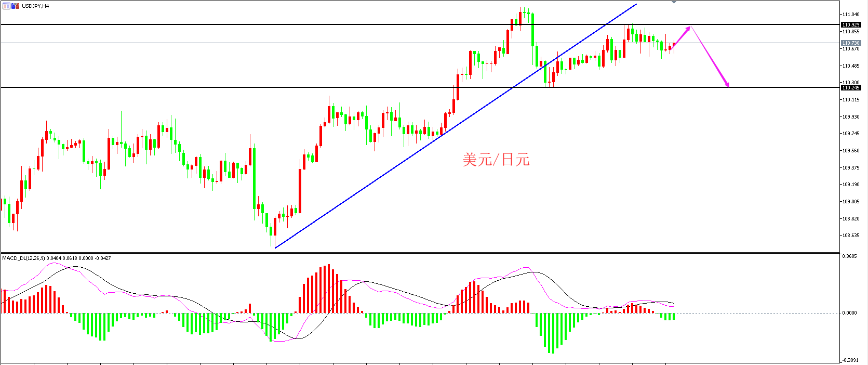Select the 110.929 horizontal line price label
Viewport: 868px width, 365px height.
(851, 24)
